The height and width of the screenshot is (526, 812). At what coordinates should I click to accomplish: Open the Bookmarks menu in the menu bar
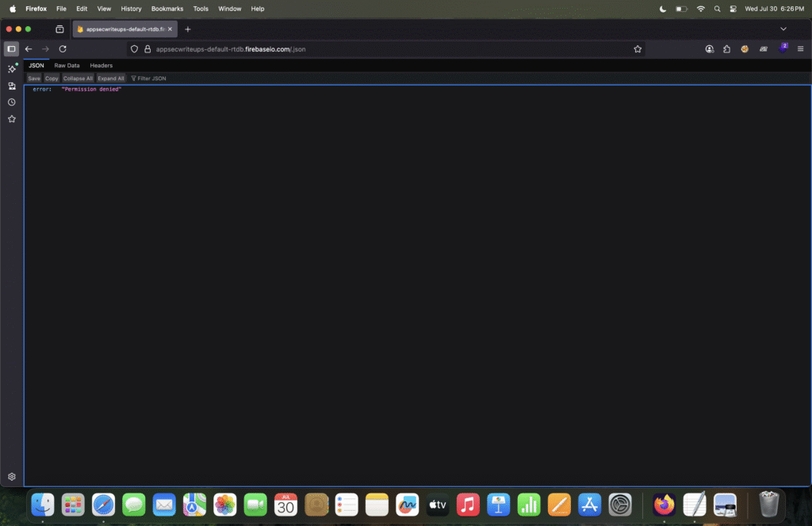tap(167, 9)
